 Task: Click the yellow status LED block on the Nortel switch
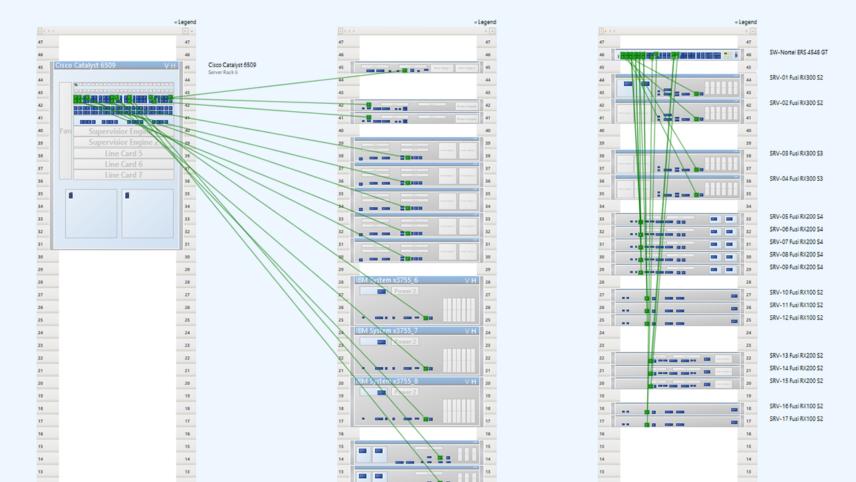point(727,55)
